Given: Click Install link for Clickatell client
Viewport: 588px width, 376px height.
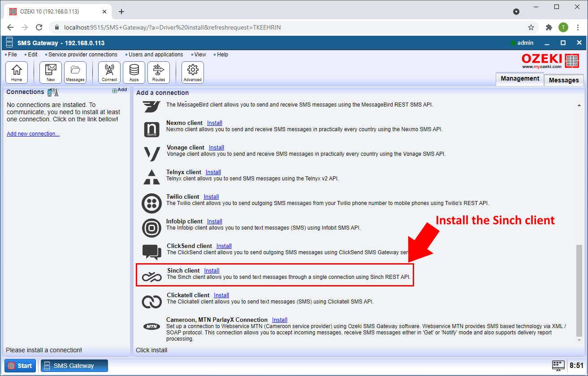Looking at the screenshot, I should coord(221,295).
